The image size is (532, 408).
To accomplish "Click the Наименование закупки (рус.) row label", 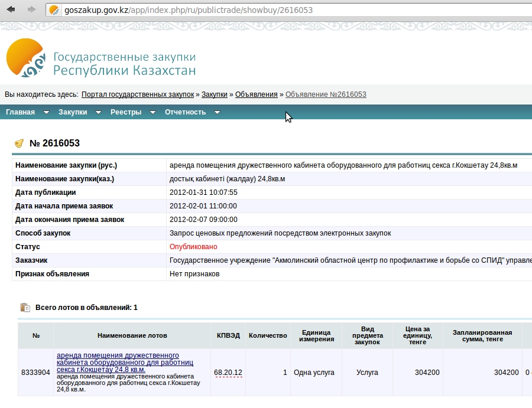I will (x=66, y=165).
